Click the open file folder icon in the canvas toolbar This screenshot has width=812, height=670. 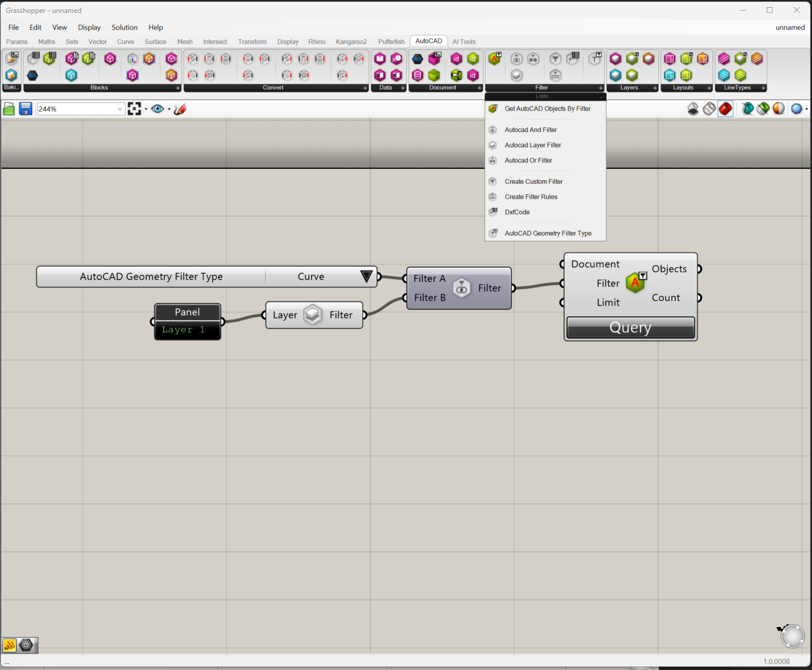[9, 109]
